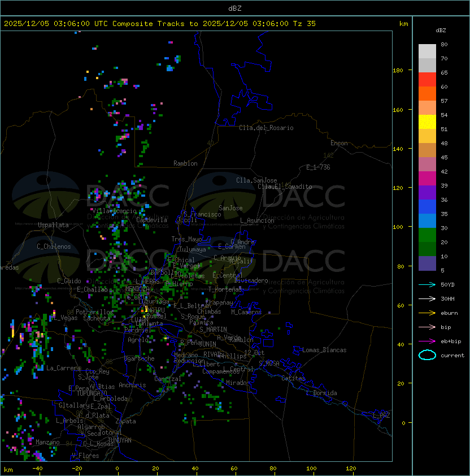Select the Capdevila map label

point(151,220)
